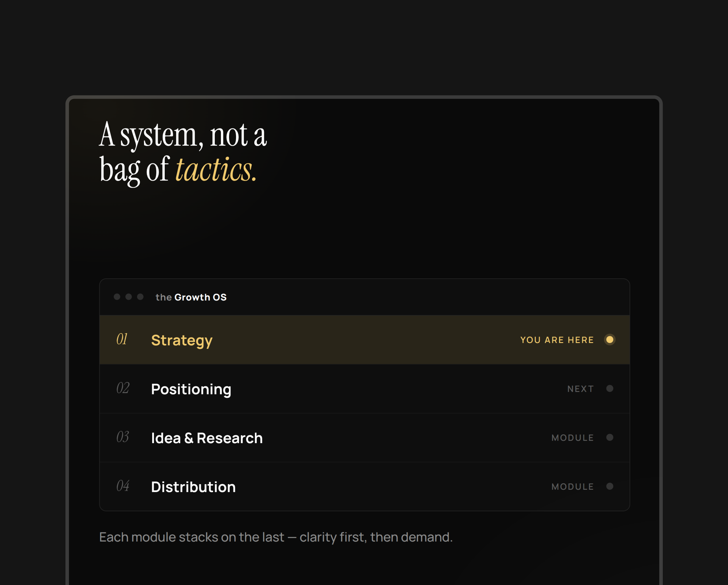Click the status dot next to NEXT
This screenshot has height=585, width=728.
(x=609, y=388)
